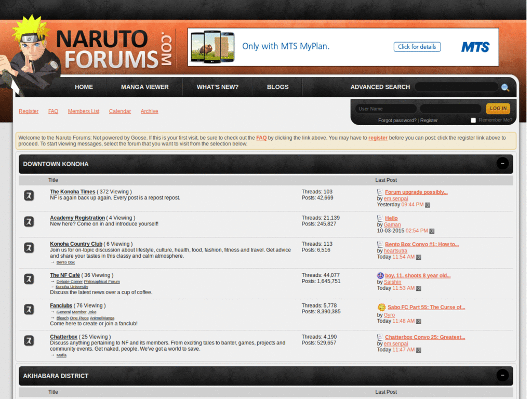Collapse the Downtown Konoha section
The image size is (532, 399).
tap(502, 163)
